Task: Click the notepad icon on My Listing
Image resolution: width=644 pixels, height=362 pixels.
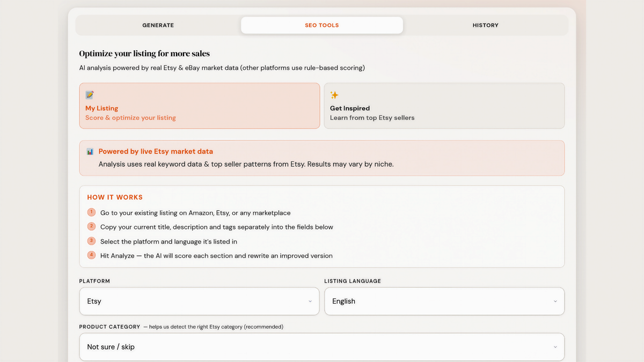Action: point(90,95)
